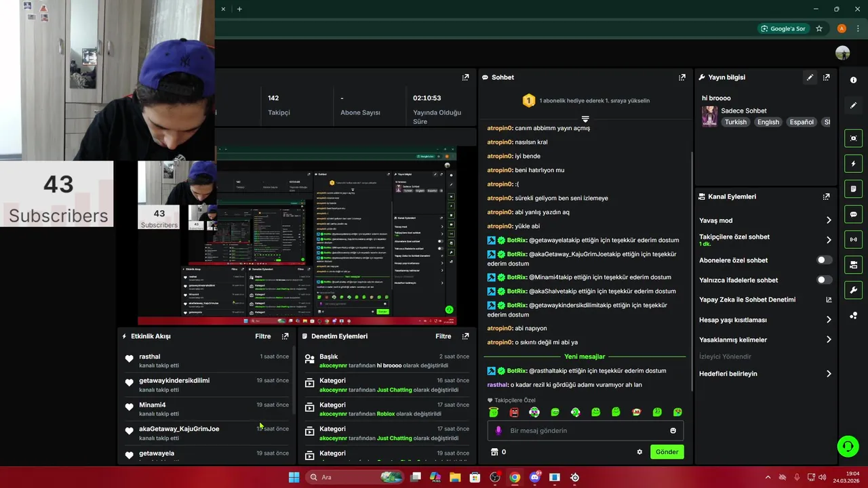Screen dimensions: 868x488
Task: Toggle the channel actions widget icon in sidebar
Action: point(853,264)
